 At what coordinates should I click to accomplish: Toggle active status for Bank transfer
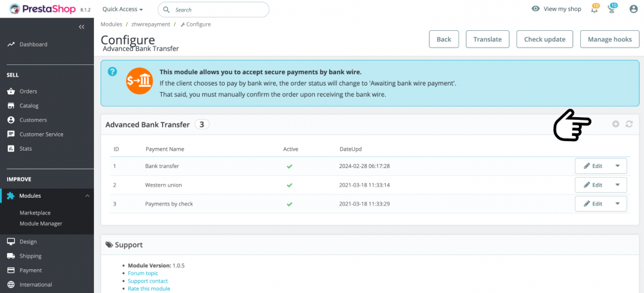(x=290, y=166)
